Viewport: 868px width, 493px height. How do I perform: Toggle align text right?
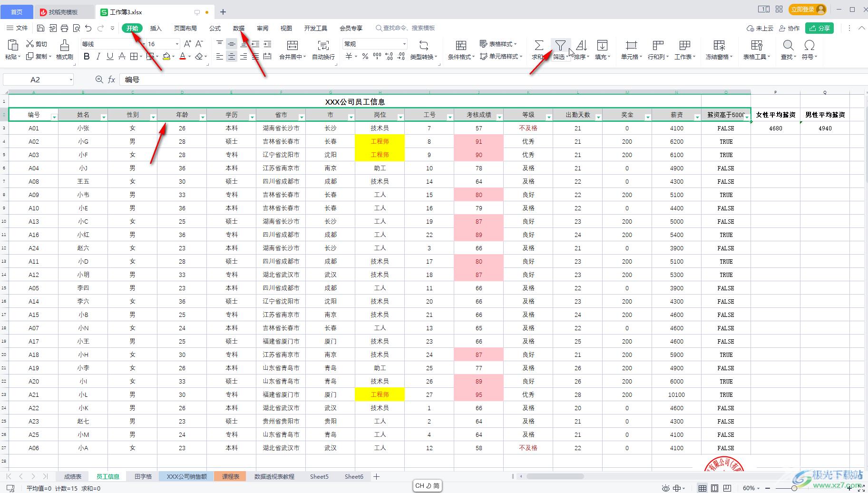click(x=244, y=56)
